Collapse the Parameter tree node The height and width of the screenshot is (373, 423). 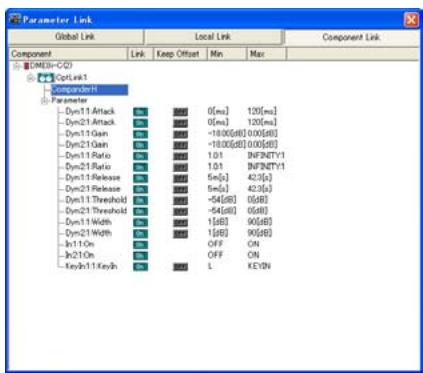[44, 101]
